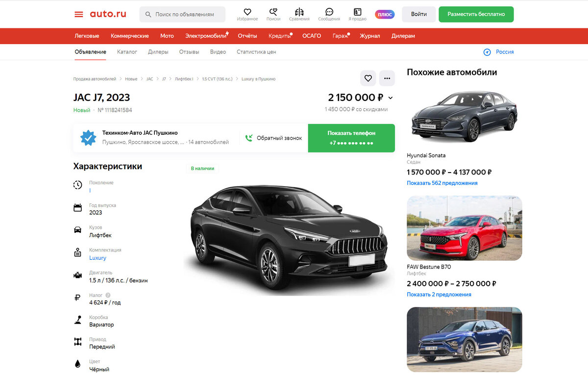Screen dimensions: 588x375
Task: Click the search magnifier icon
Action: click(x=148, y=15)
